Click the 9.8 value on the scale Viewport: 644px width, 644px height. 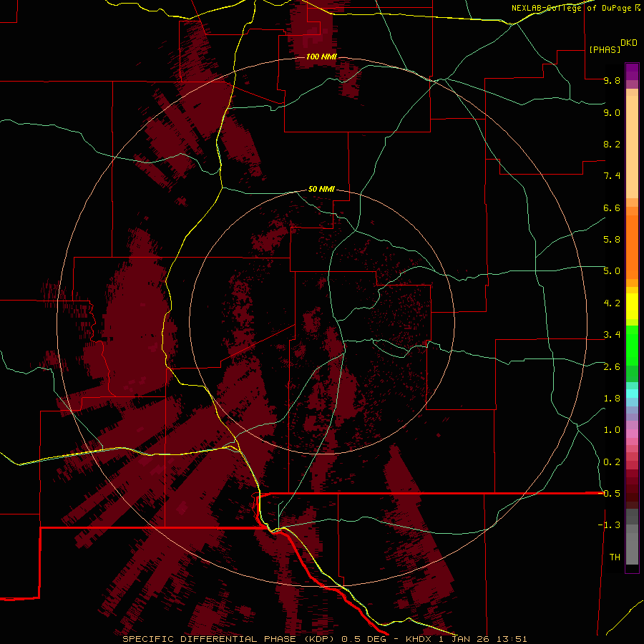[612, 80]
